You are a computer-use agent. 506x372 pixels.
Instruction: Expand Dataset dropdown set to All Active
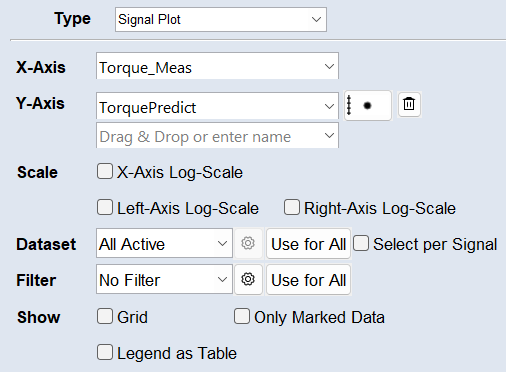point(164,243)
